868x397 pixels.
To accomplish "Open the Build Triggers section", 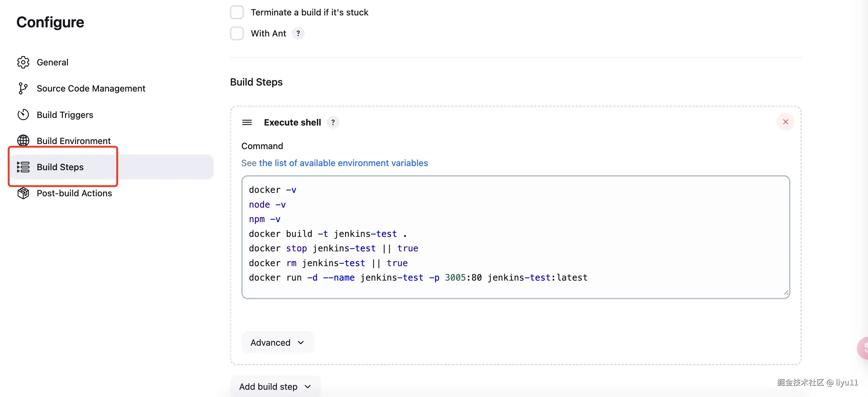I will (x=65, y=115).
